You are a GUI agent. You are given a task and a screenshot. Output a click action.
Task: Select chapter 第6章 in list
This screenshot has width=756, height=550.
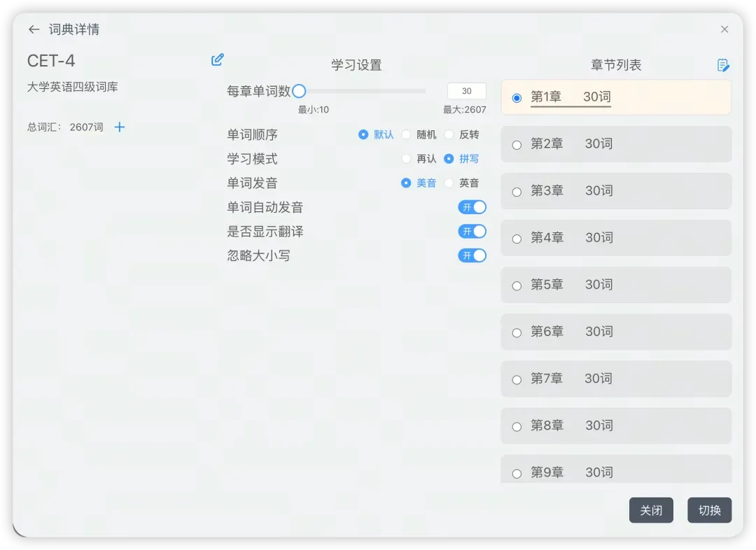point(616,332)
